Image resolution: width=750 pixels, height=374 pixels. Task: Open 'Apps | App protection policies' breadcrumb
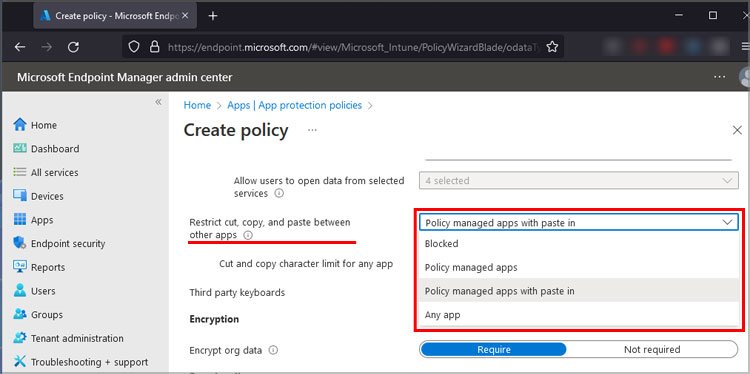point(295,105)
